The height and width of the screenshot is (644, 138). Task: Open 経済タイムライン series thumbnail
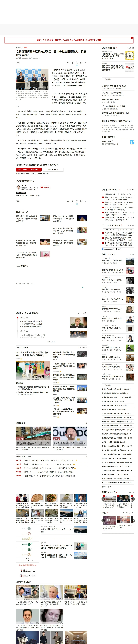tap(130, 56)
